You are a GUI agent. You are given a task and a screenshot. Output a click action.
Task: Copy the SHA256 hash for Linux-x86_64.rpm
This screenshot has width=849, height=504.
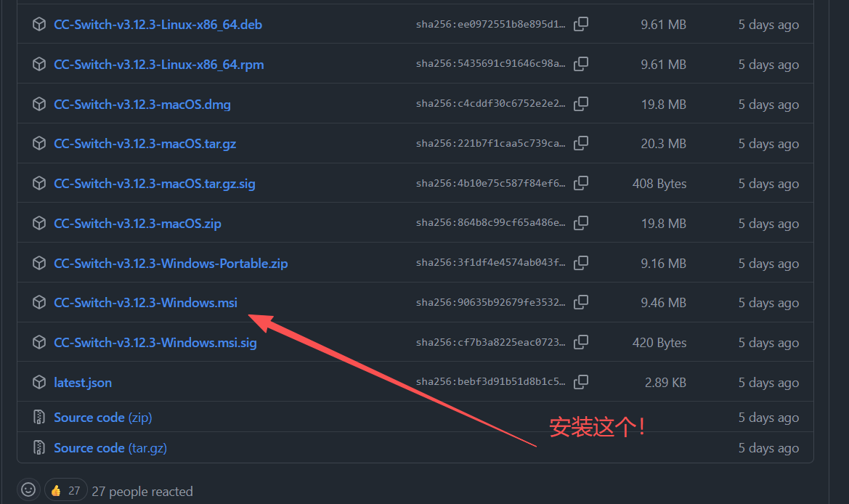pyautogui.click(x=580, y=64)
